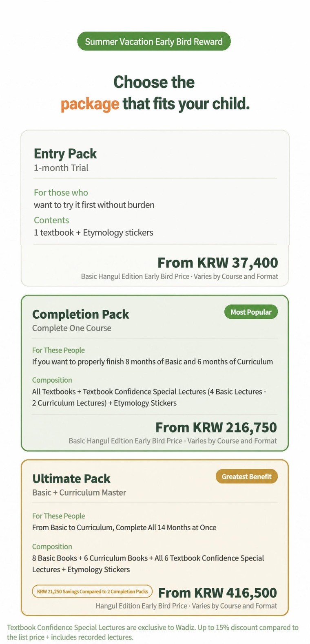Click the 1-month Trial subtitle
The height and width of the screenshot is (644, 310).
[61, 168]
